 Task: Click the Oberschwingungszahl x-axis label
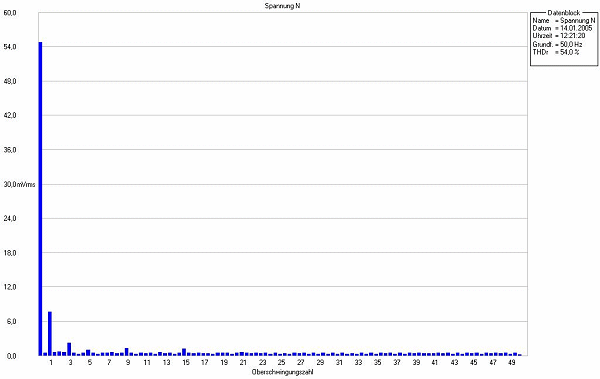pos(282,372)
